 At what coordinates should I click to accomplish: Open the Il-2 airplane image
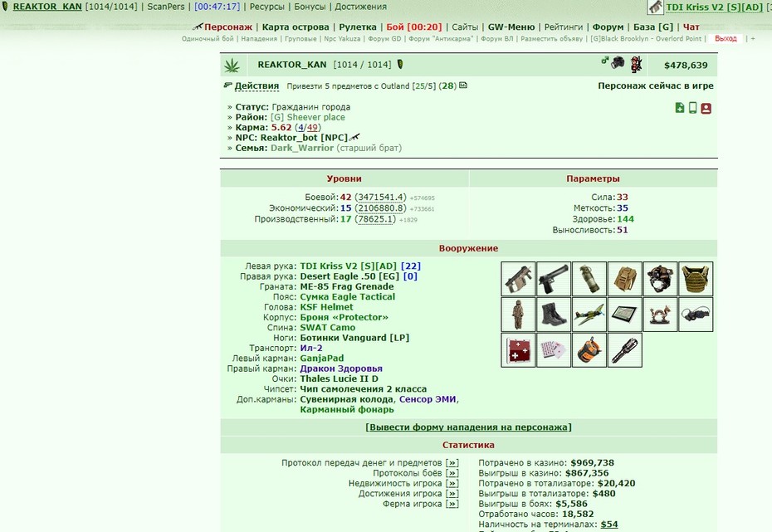pos(589,315)
